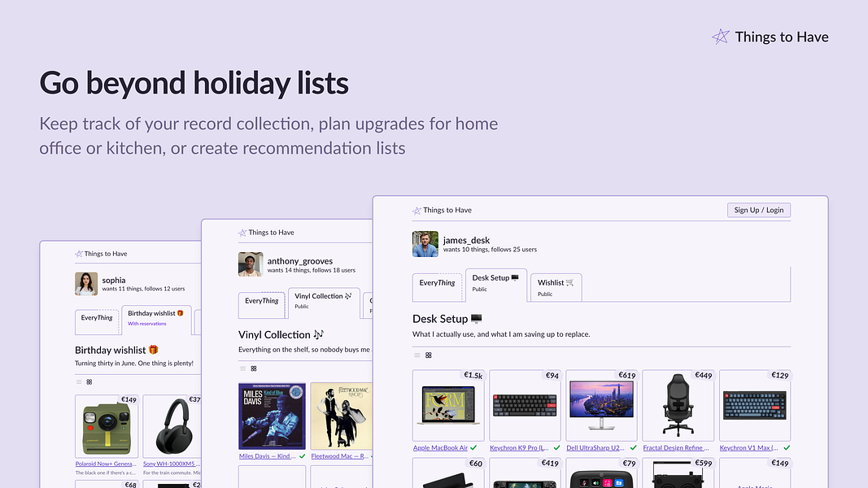Click the star logo beside the top-right Things to Have title
Image resolution: width=868 pixels, height=488 pixels.
click(x=721, y=37)
